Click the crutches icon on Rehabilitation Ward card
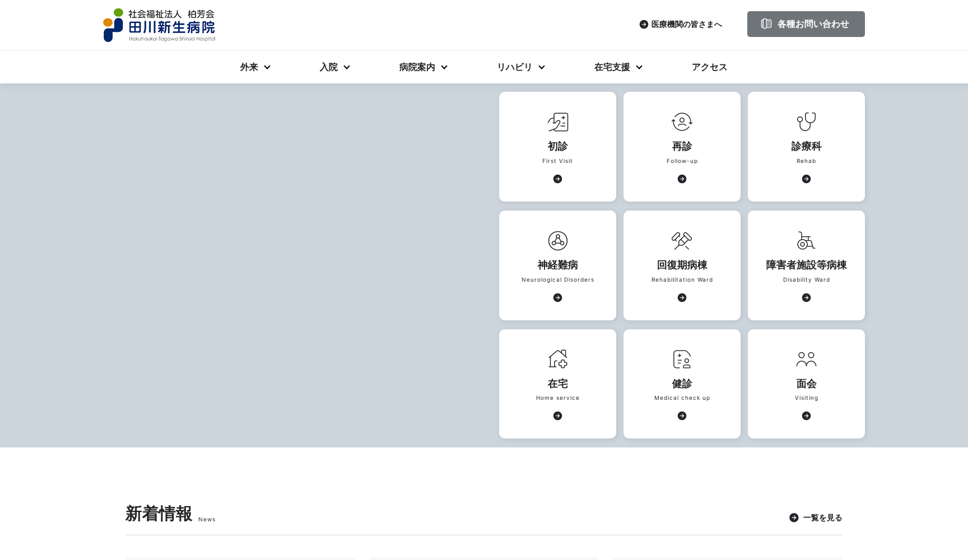Viewport: 968px width, 560px height. pos(682,241)
